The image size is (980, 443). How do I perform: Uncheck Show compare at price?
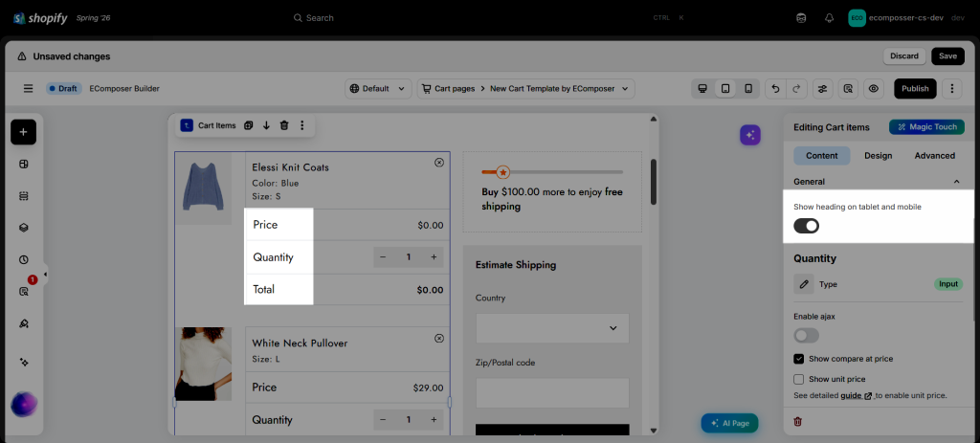(799, 359)
